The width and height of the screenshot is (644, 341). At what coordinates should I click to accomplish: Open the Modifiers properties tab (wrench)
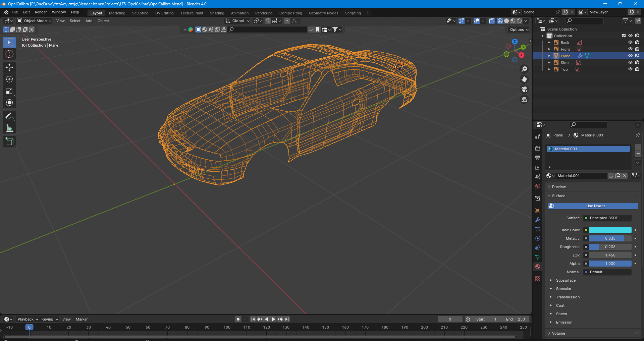pyautogui.click(x=538, y=220)
